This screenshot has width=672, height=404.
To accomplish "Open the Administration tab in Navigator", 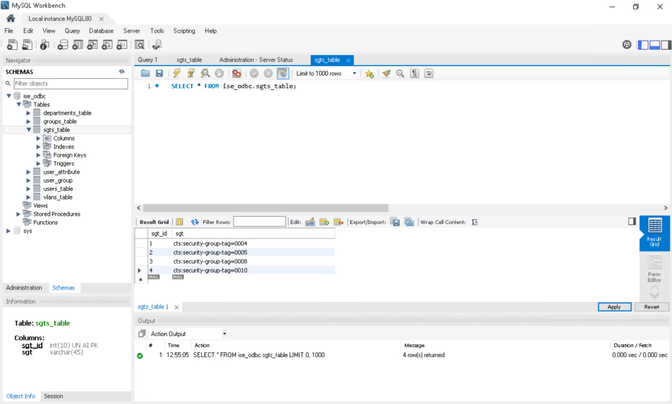I will pyautogui.click(x=24, y=288).
